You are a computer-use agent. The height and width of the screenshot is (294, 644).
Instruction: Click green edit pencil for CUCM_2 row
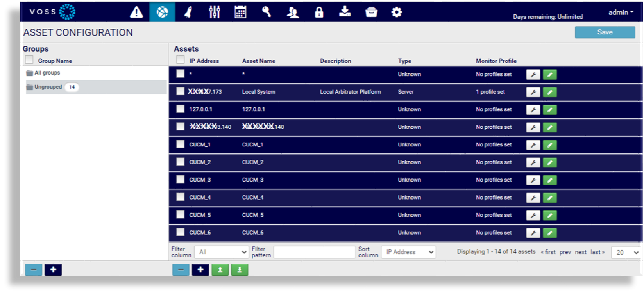tap(549, 162)
